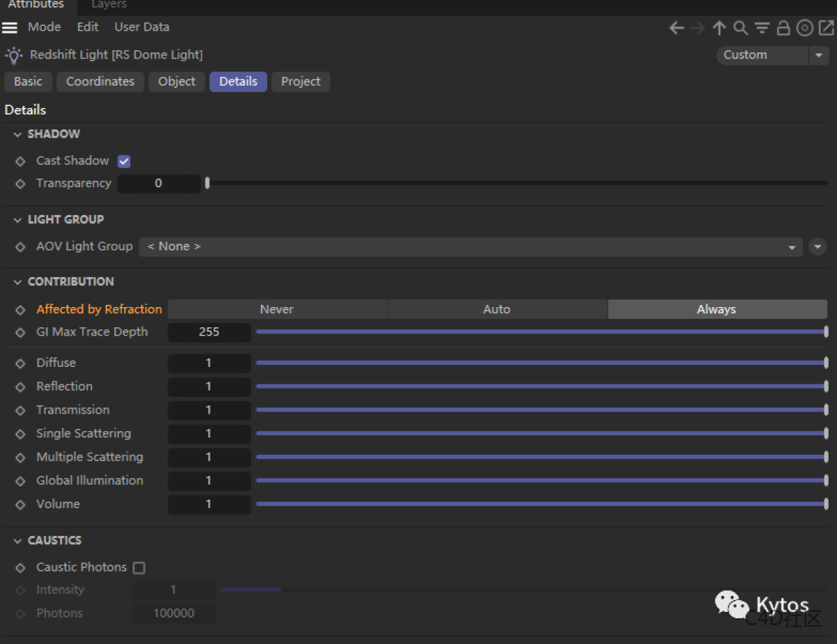Click the back navigation arrow in Attributes panel
Screen dimensions: 837x644
(676, 27)
